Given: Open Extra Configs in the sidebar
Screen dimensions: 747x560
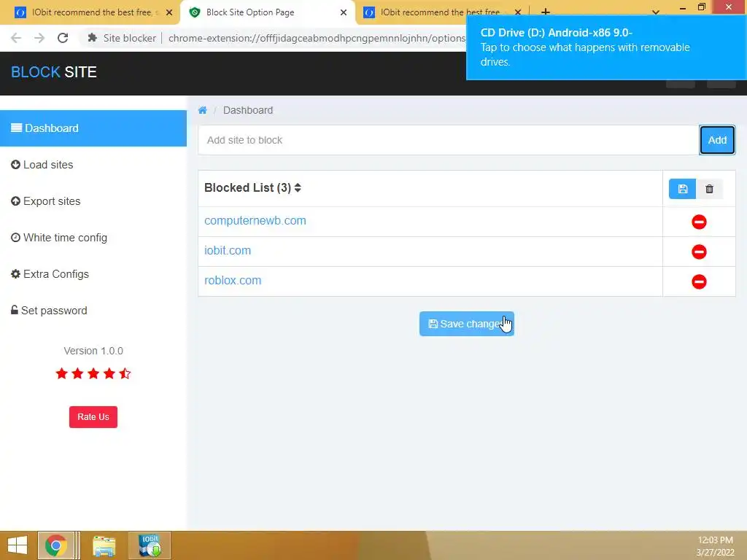Looking at the screenshot, I should (50, 274).
